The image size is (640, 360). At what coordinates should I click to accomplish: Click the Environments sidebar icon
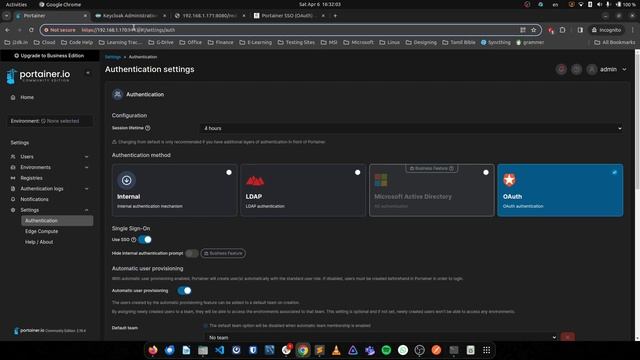coord(13,167)
